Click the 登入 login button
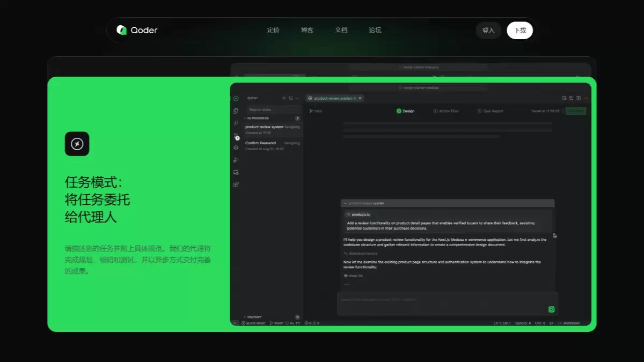The height and width of the screenshot is (362, 644). pyautogui.click(x=488, y=31)
